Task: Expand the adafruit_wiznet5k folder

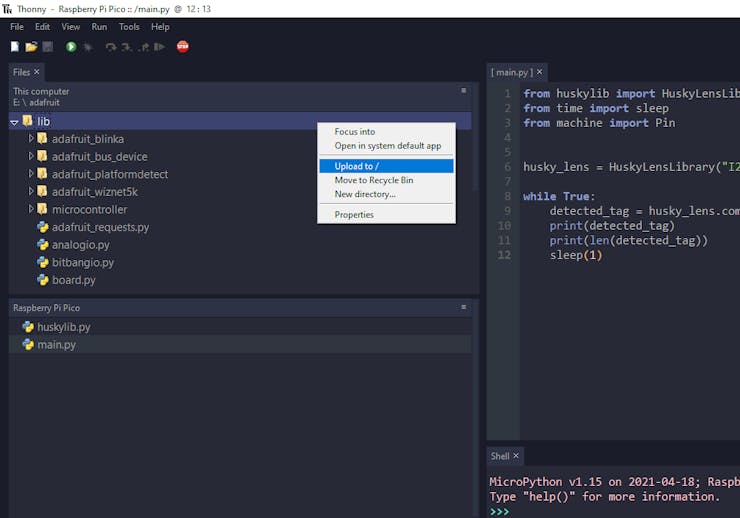Action: click(x=31, y=191)
